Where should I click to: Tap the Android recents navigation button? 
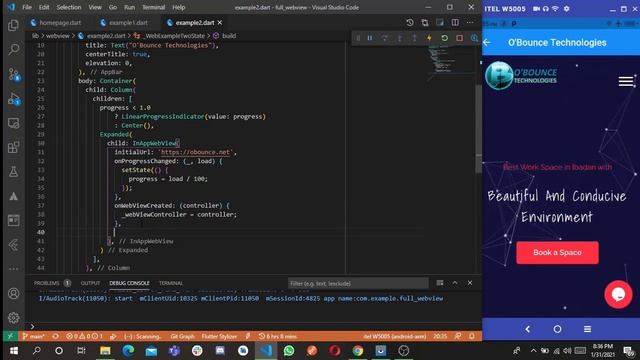tap(587, 329)
